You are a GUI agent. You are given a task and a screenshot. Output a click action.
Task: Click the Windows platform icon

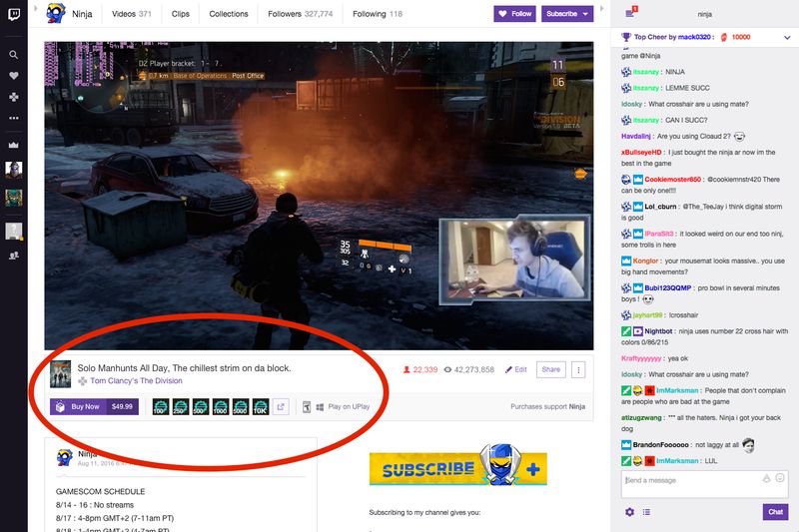click(x=320, y=407)
